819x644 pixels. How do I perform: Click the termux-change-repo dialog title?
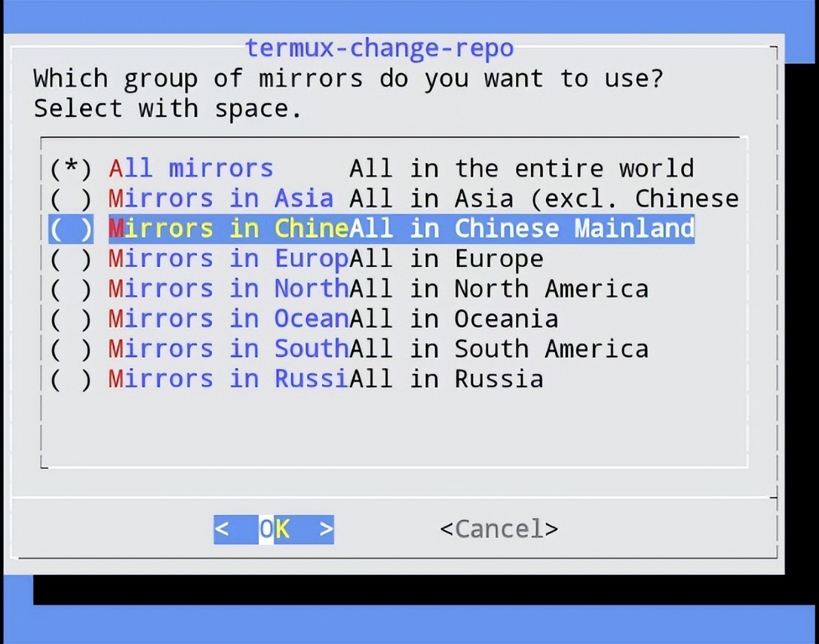[x=380, y=48]
